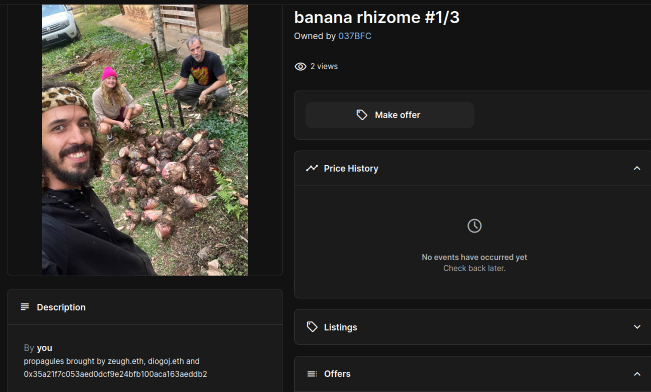651x392 pixels.
Task: Click the '2 views' count text
Action: point(324,66)
